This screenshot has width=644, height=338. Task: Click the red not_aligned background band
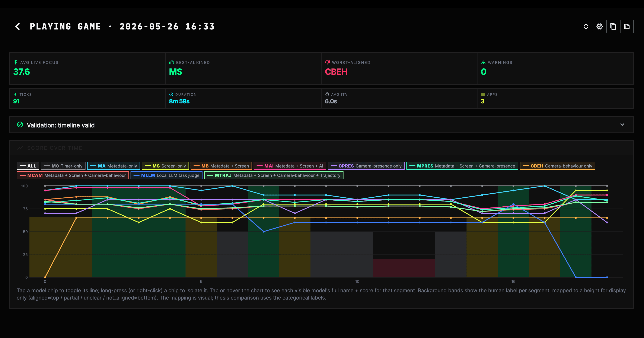point(404,268)
